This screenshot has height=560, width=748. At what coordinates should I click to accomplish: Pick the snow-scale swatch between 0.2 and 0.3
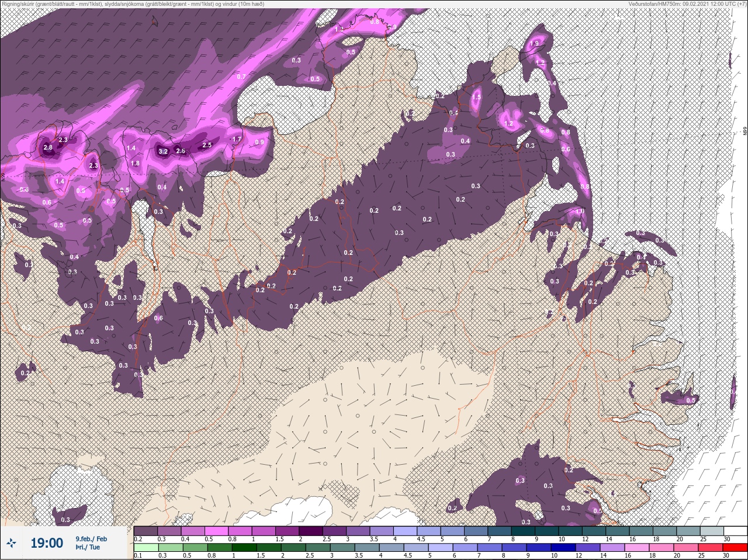(x=146, y=531)
